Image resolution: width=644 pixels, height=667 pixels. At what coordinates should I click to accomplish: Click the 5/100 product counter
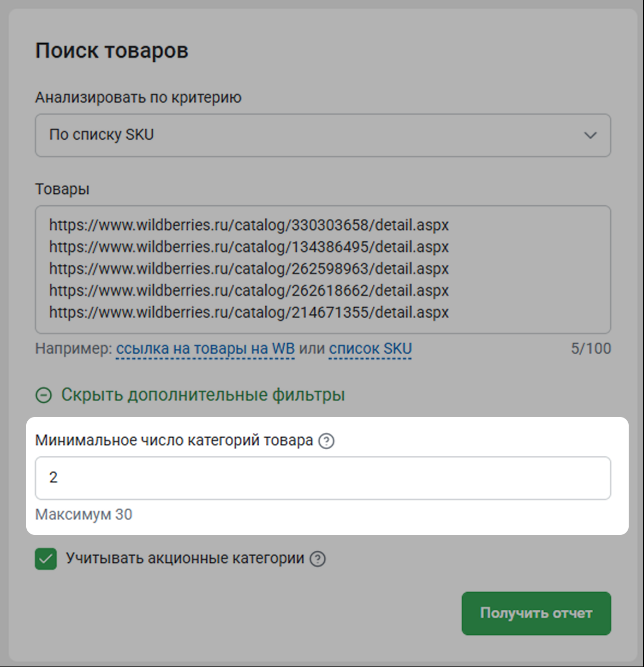(591, 349)
